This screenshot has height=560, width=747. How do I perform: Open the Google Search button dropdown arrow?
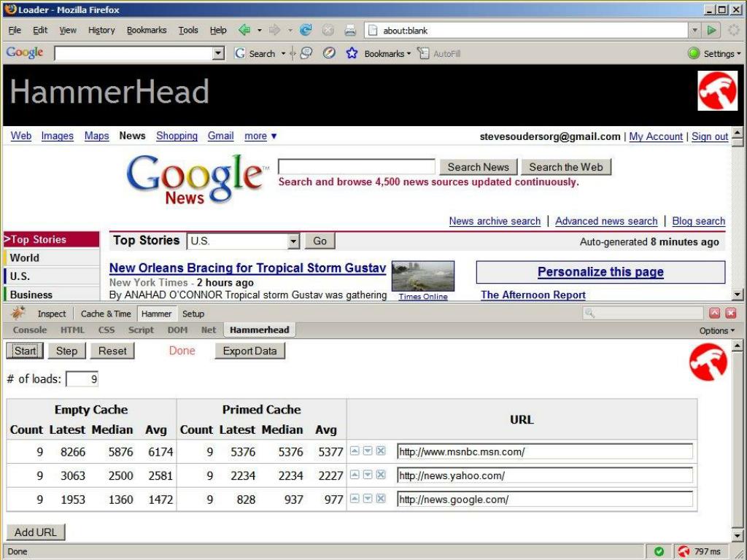pyautogui.click(x=283, y=53)
